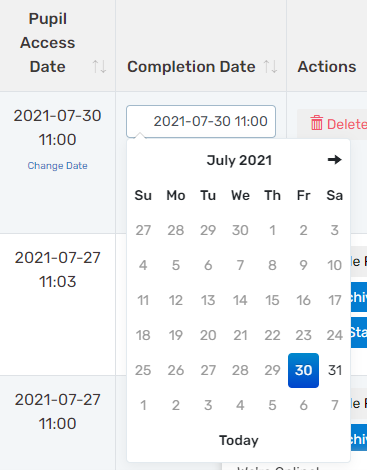367x470 pixels.
Task: Choose June 27 in the first row
Action: (x=143, y=230)
